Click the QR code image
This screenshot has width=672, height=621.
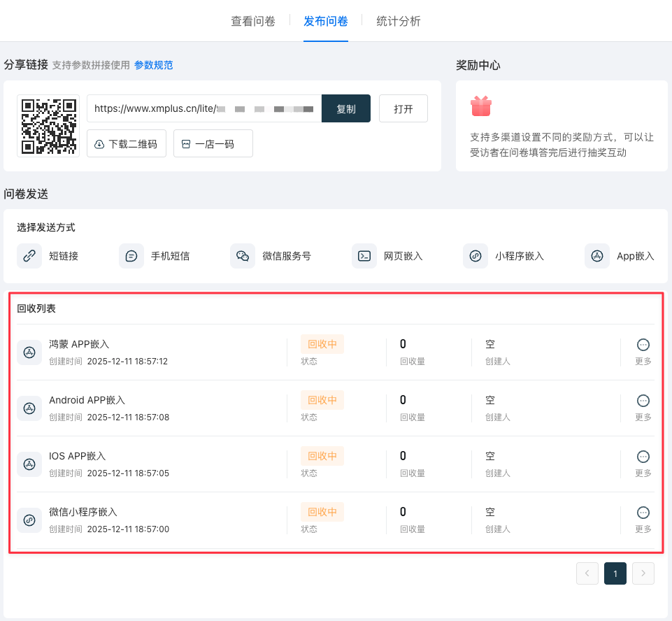48,126
